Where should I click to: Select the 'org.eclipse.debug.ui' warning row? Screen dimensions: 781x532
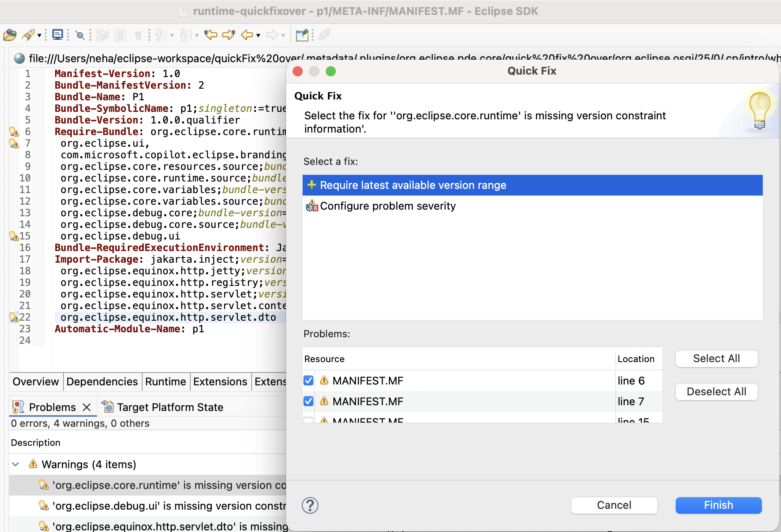pyautogui.click(x=148, y=506)
